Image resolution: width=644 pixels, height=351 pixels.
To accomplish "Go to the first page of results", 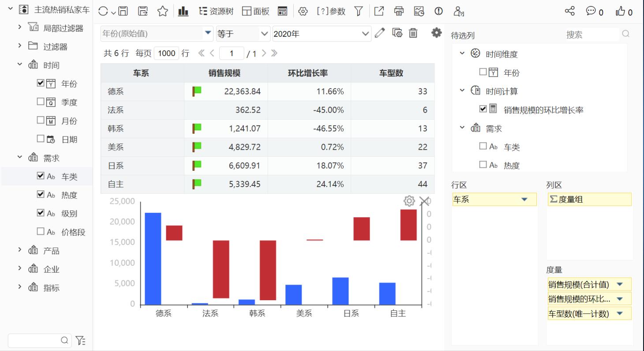I will click(x=201, y=53).
